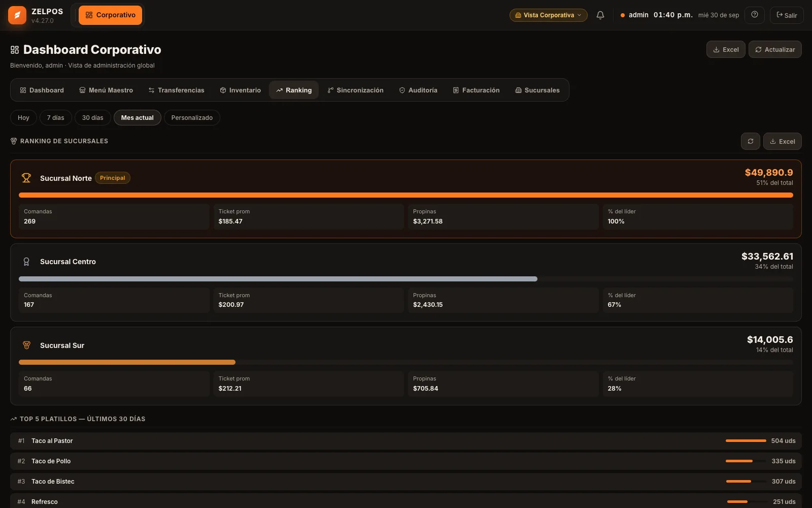
Task: Expand the Vista Corporativa dropdown
Action: pos(549,15)
